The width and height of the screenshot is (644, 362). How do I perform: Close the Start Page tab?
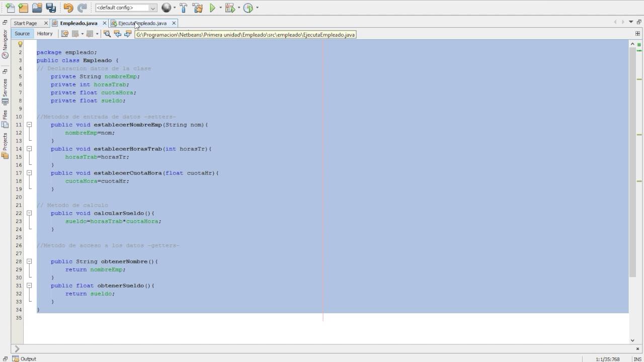tap(46, 23)
